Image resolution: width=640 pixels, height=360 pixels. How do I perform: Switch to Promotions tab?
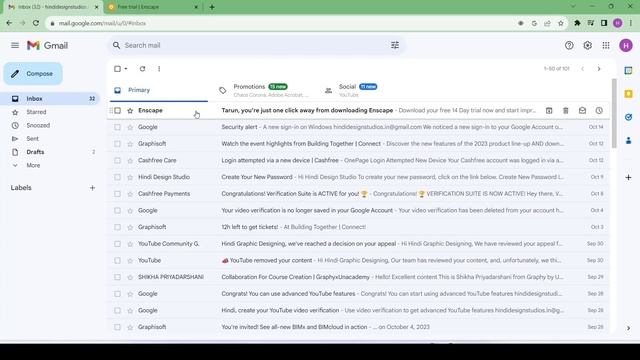point(264,90)
